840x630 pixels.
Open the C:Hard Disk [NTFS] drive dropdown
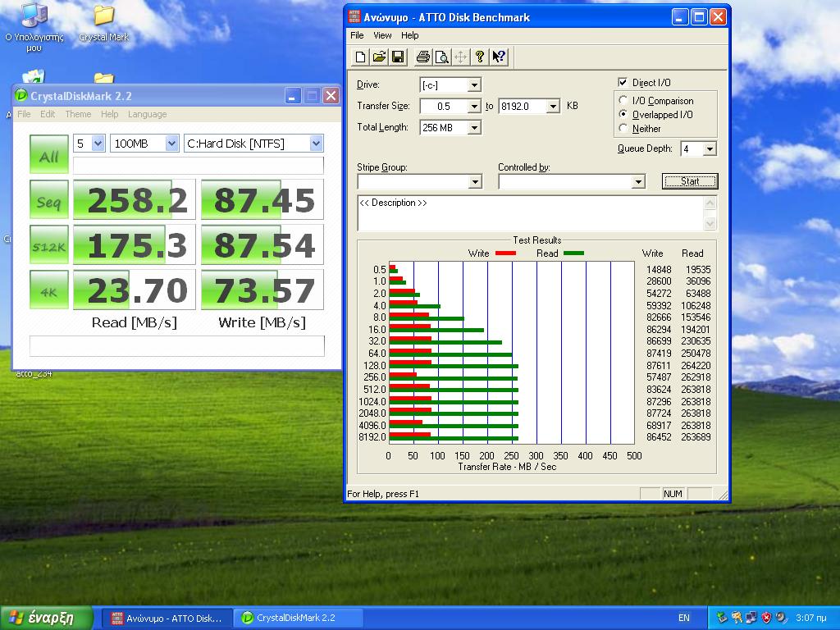[x=316, y=144]
